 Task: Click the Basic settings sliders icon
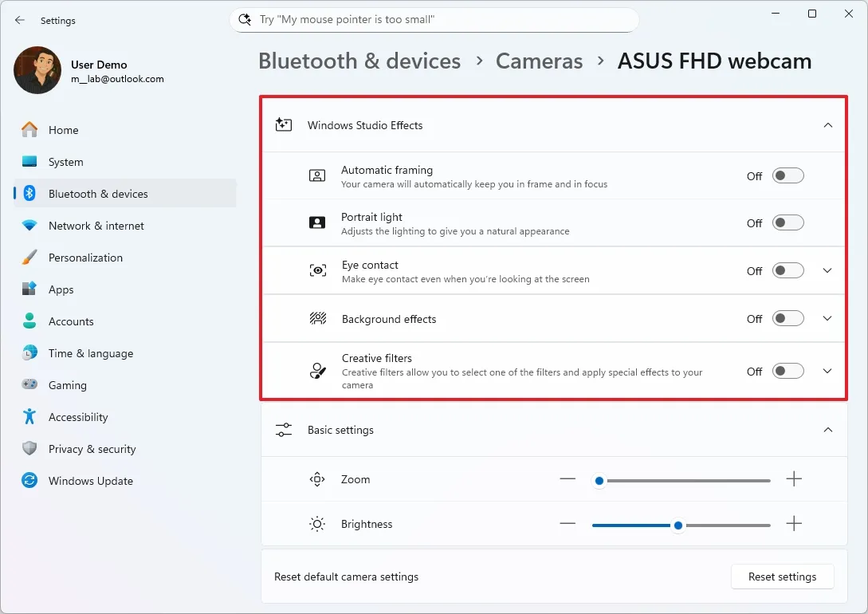tap(284, 430)
